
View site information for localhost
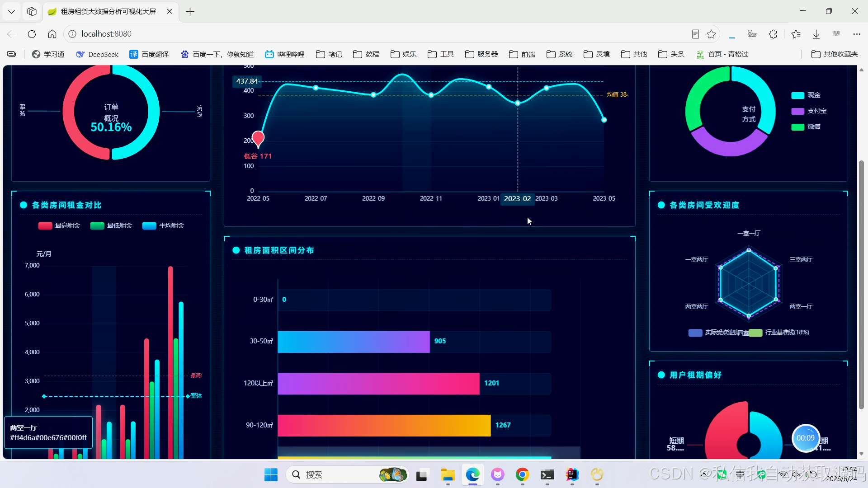72,34
